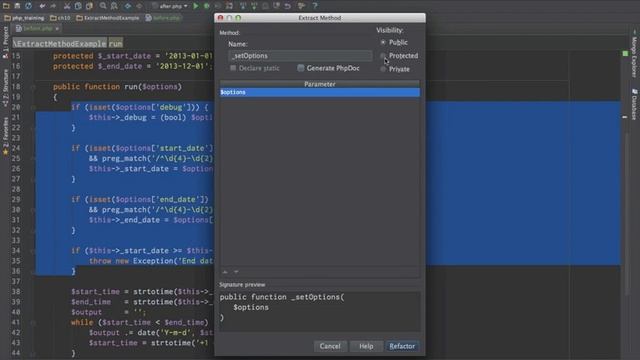The image size is (640, 360).
Task: Open the Database side panel
Action: tap(634, 104)
